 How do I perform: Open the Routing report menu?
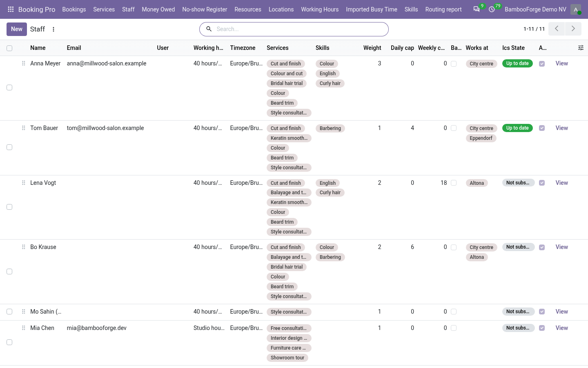point(443,9)
